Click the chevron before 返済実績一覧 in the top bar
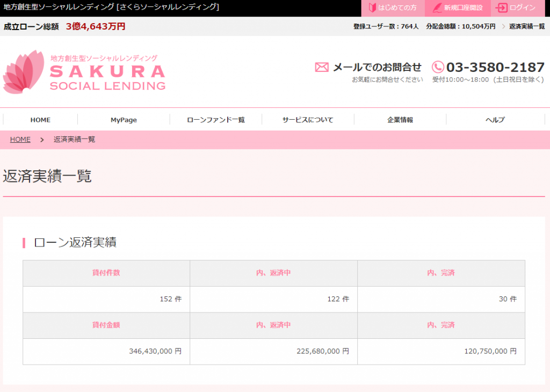550x392 pixels. [503, 26]
